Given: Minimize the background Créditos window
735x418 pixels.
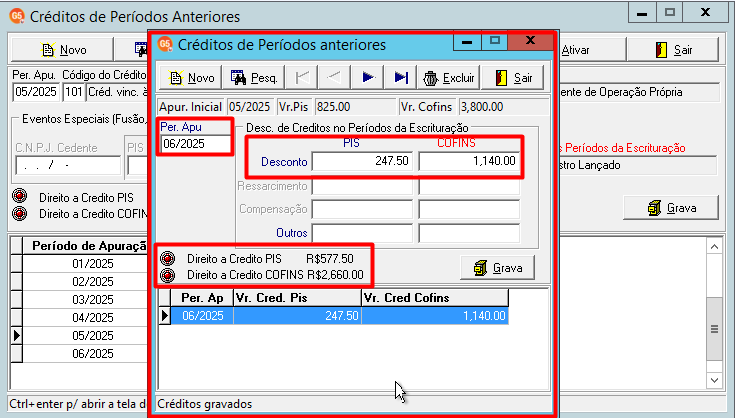Looking at the screenshot, I should (642, 13).
